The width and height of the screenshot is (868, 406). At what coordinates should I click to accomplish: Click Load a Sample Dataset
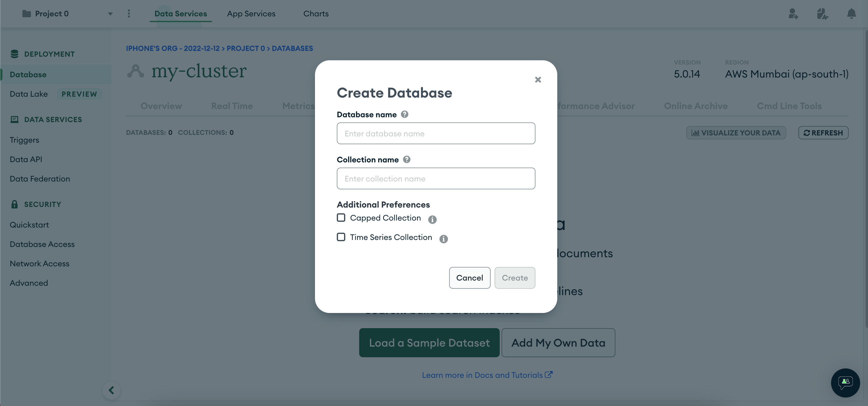click(429, 343)
